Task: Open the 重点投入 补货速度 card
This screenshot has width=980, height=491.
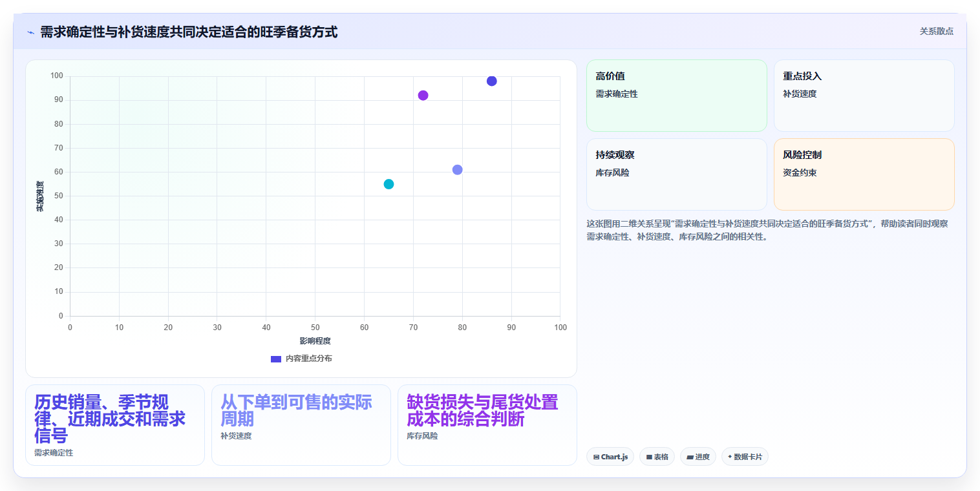Action: tap(864, 96)
